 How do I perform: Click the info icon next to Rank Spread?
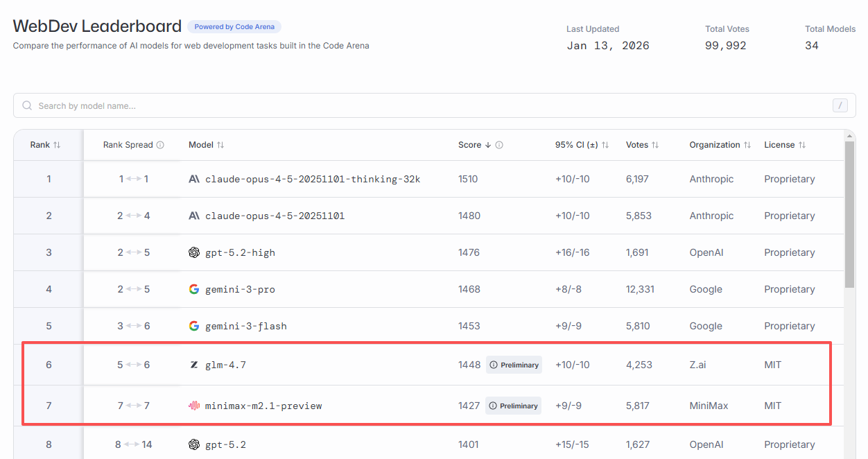coord(160,145)
